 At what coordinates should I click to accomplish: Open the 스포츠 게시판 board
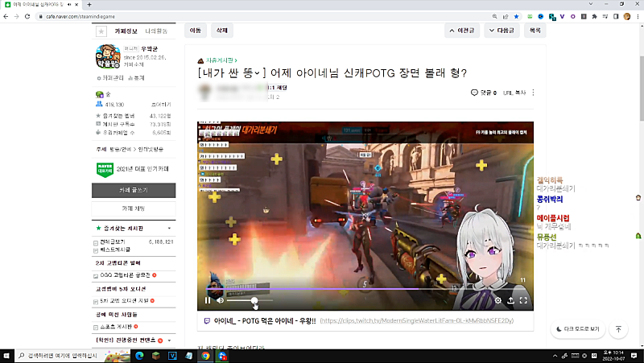coord(116,327)
